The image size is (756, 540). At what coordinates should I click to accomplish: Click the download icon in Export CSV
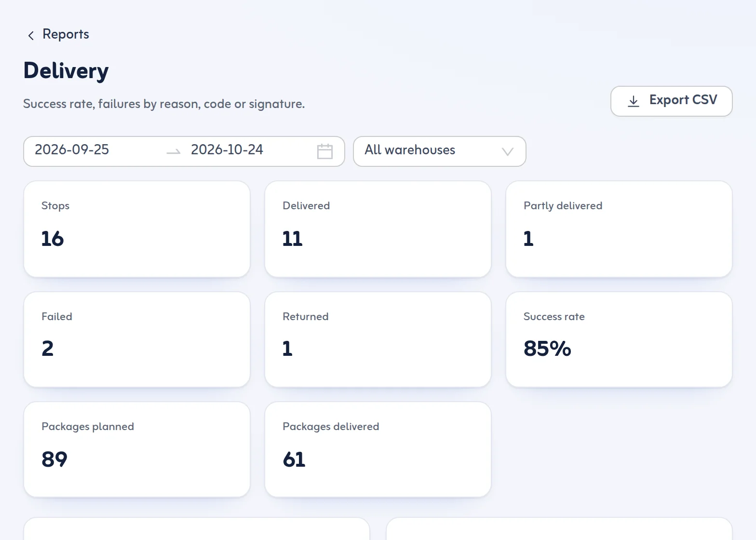pyautogui.click(x=634, y=101)
